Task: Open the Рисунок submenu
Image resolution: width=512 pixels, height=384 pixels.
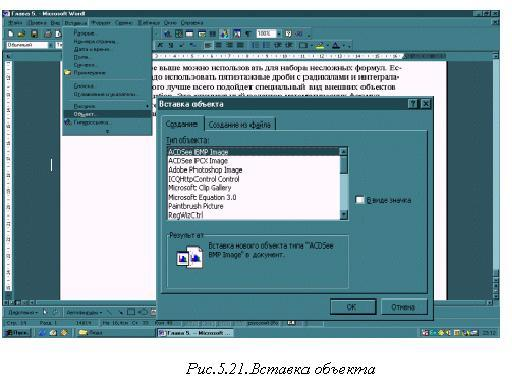Action: click(x=107, y=106)
